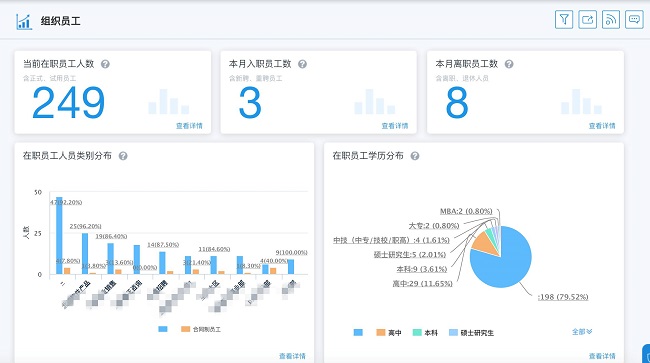Screen dimensions: 650x363
Task: Toggle unlabeled blue pie legend swatch
Action: (358, 332)
